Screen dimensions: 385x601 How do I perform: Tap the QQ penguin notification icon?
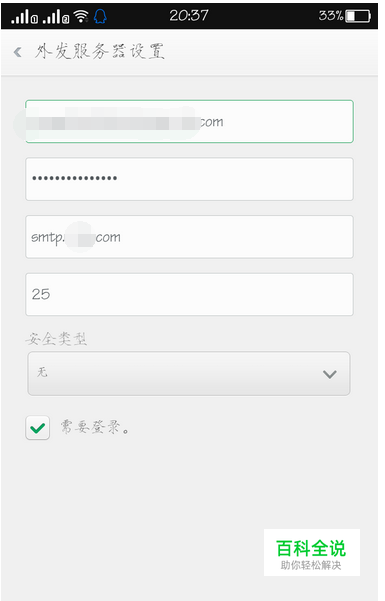point(100,16)
